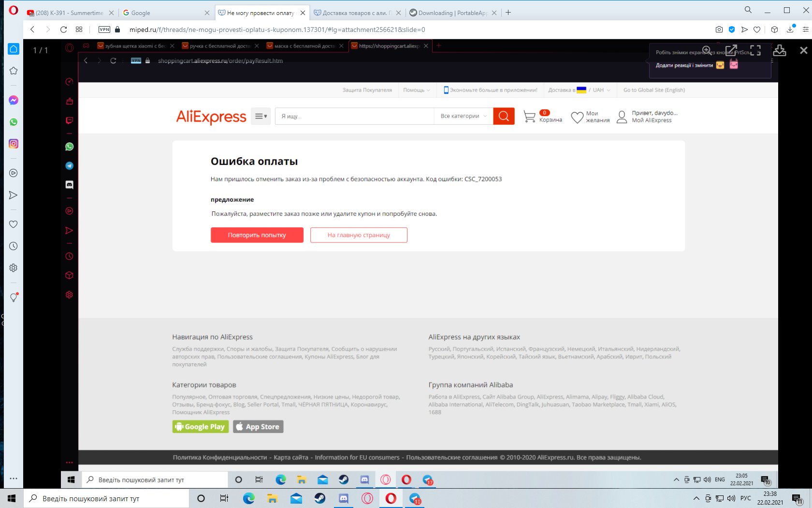Open Messenger in Opera sidebar
Viewport: 812px width, 508px height.
pyautogui.click(x=14, y=100)
